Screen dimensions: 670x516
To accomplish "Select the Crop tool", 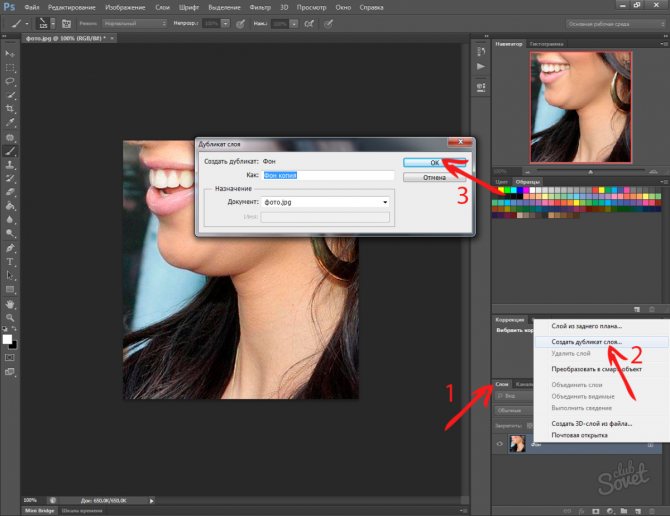I will coord(10,107).
